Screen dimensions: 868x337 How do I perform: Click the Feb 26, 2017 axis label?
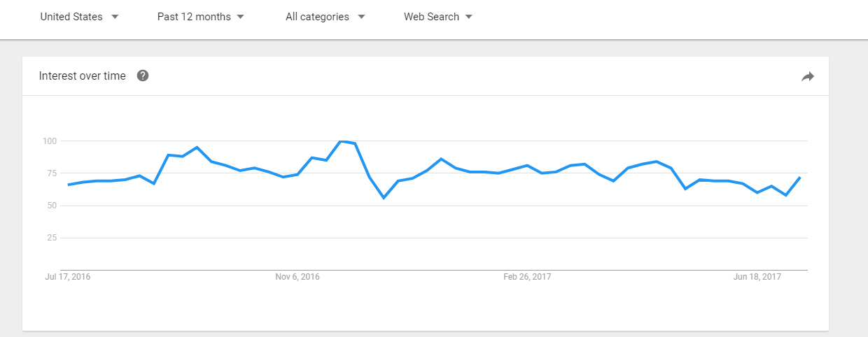[527, 277]
